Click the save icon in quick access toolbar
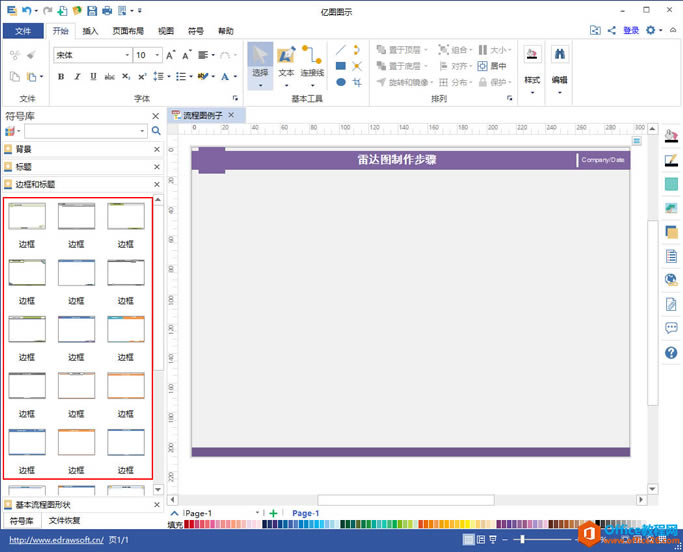683x552 pixels. pyautogui.click(x=92, y=10)
